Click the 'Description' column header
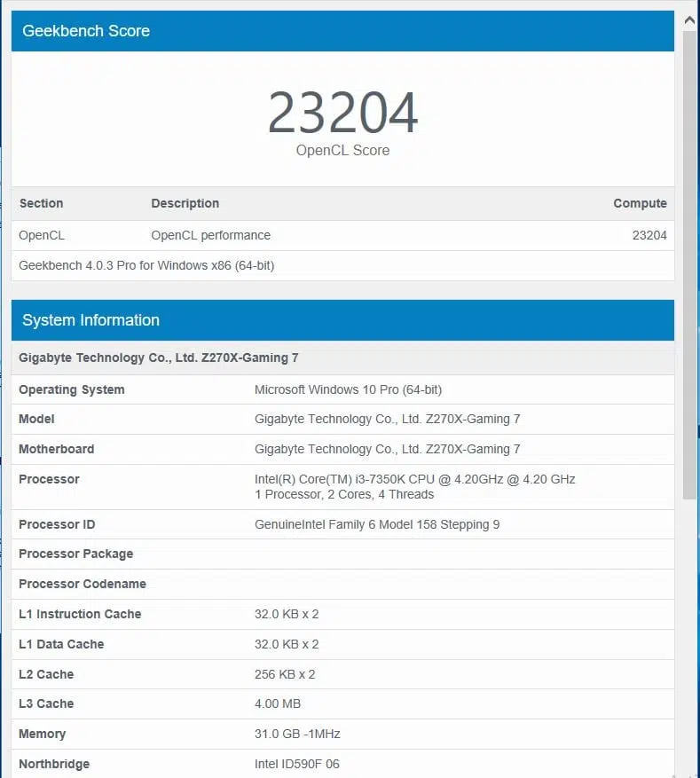 click(185, 203)
